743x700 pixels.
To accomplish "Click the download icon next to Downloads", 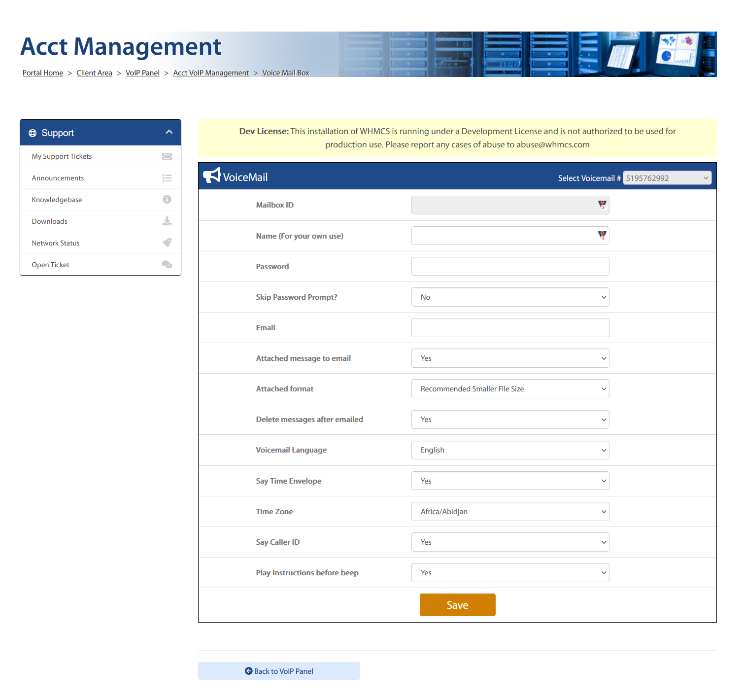I will coord(167,221).
